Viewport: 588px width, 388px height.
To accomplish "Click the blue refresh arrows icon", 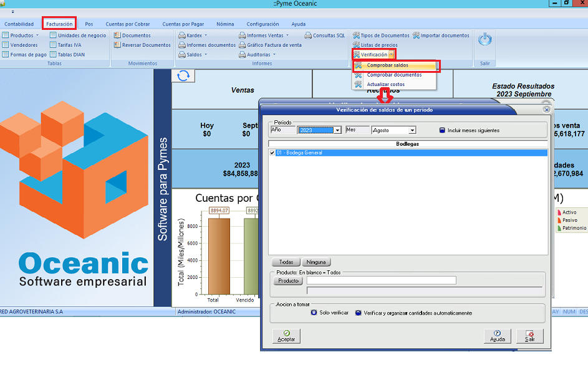I will [183, 75].
